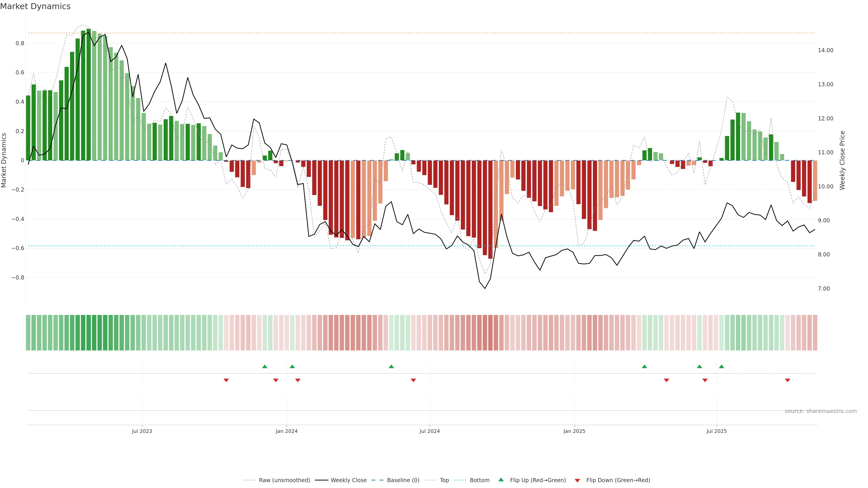Click the Jul 2024 x-axis label
This screenshot has width=868, height=488.
point(430,431)
